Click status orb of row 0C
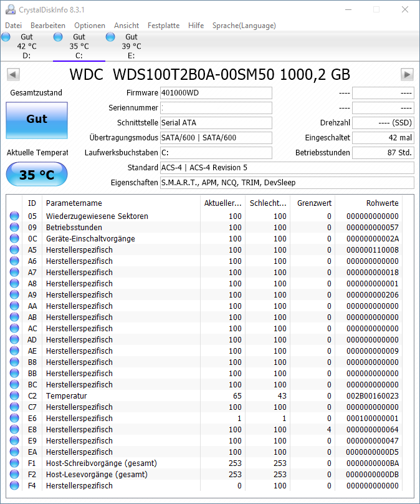 point(14,238)
